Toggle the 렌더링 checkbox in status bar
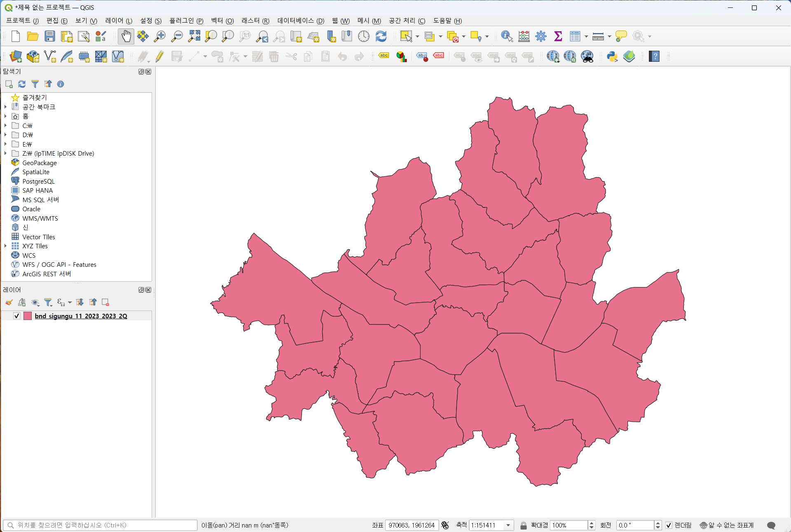The width and height of the screenshot is (791, 532). coord(669,525)
